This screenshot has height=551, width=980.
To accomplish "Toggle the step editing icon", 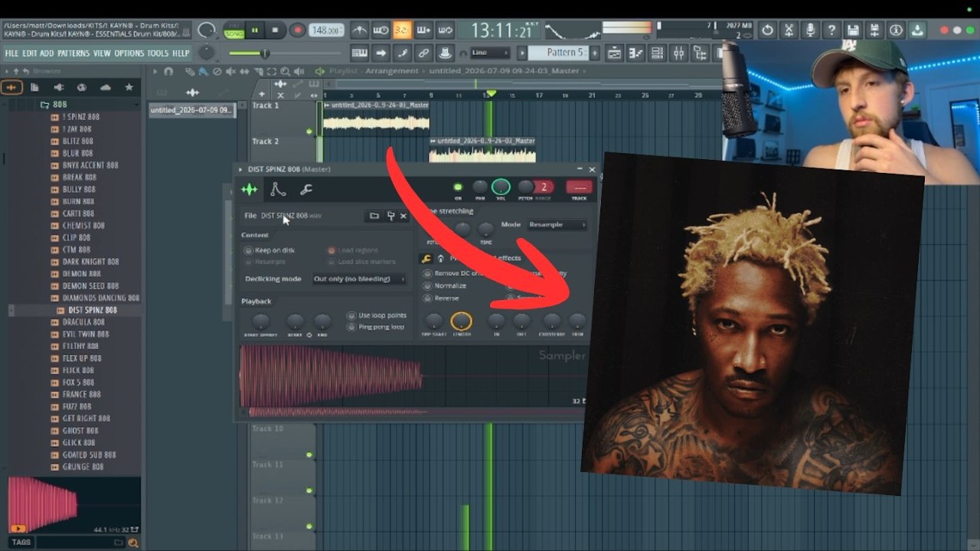I will (402, 53).
